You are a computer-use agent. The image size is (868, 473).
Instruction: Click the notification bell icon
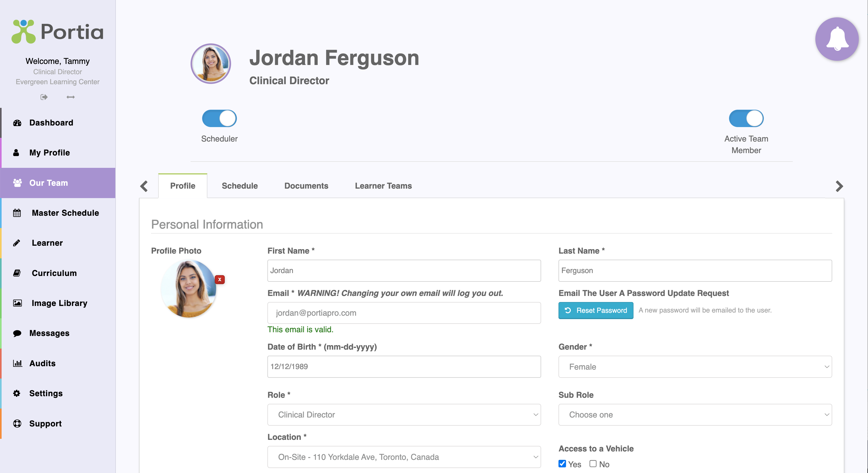point(837,39)
